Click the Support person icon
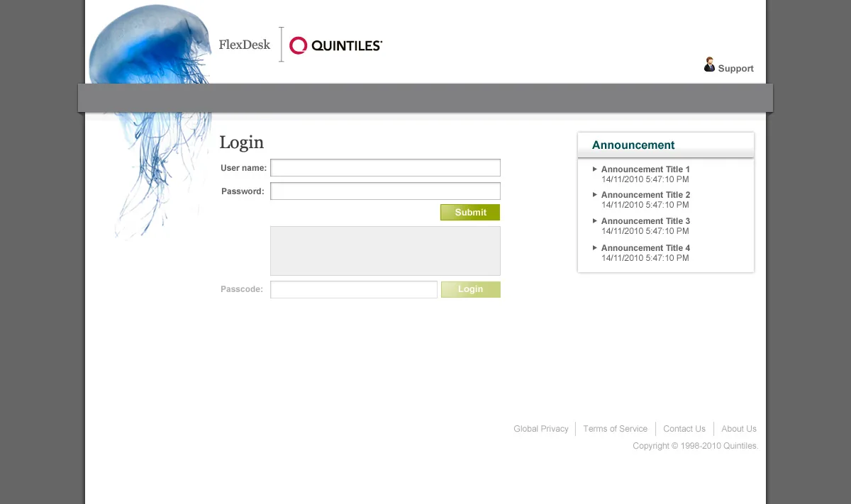 coord(709,65)
